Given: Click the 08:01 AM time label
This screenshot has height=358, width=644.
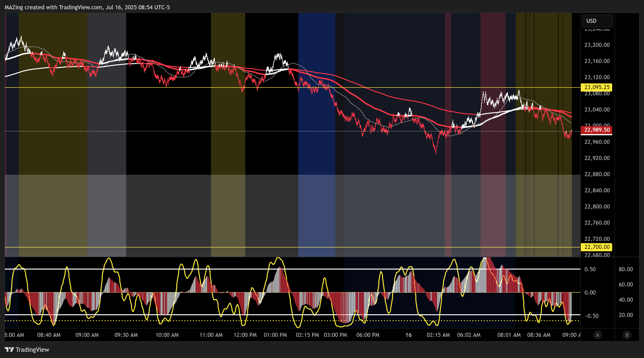Looking at the screenshot, I should 509,335.
